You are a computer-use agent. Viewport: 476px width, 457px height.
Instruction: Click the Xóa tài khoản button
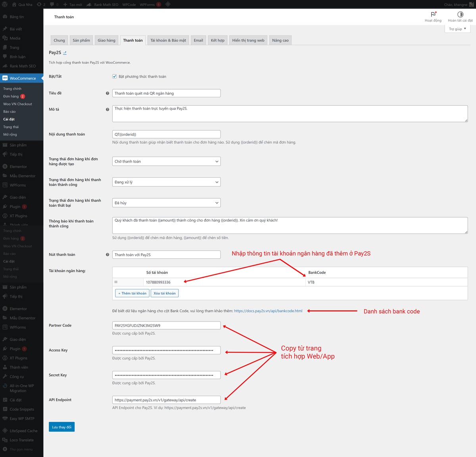point(165,293)
